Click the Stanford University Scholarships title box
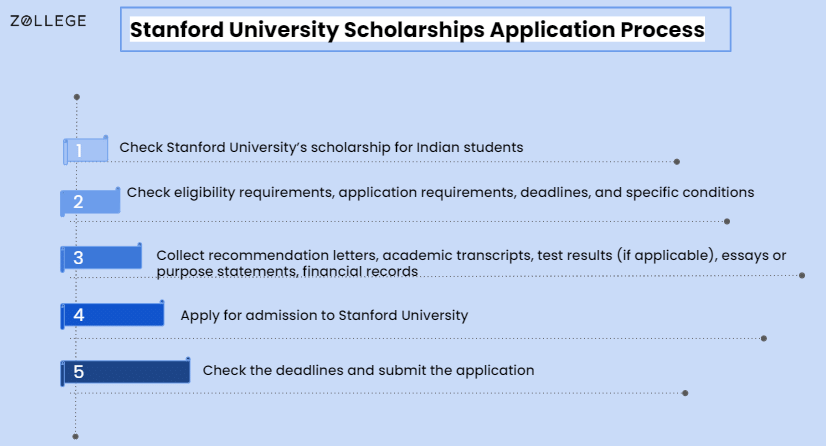The image size is (826, 446). [x=426, y=29]
